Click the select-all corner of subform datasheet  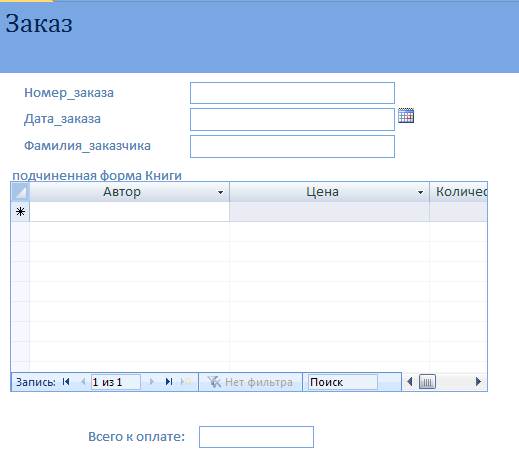20,192
